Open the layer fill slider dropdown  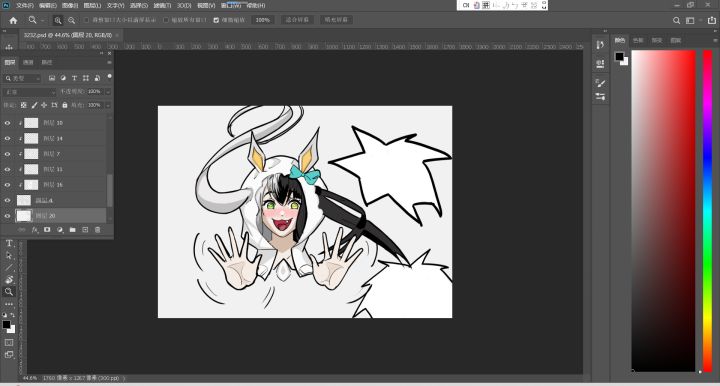tap(108, 105)
